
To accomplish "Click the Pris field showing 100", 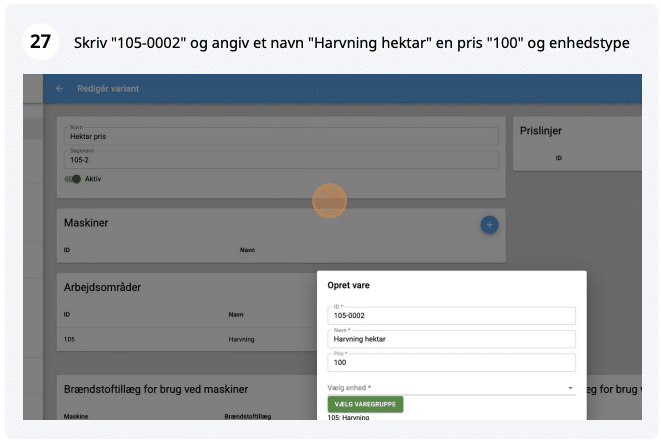I will tap(451, 362).
